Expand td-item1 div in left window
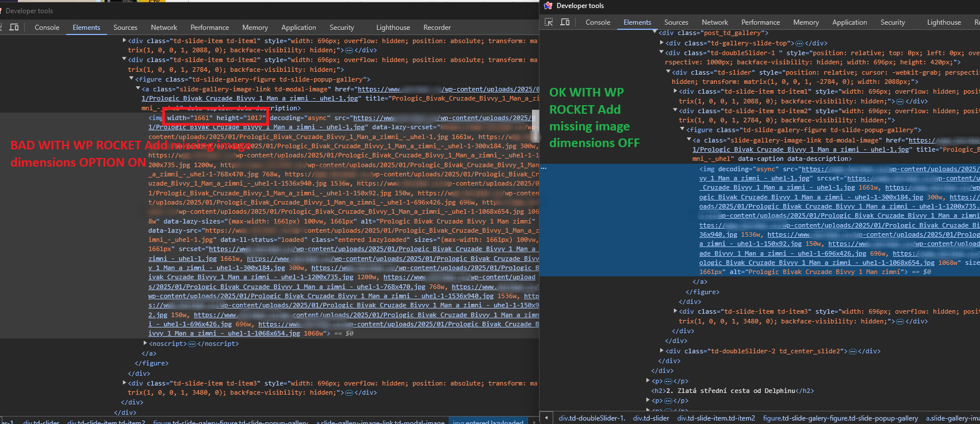The height and width of the screenshot is (424, 980). click(124, 41)
